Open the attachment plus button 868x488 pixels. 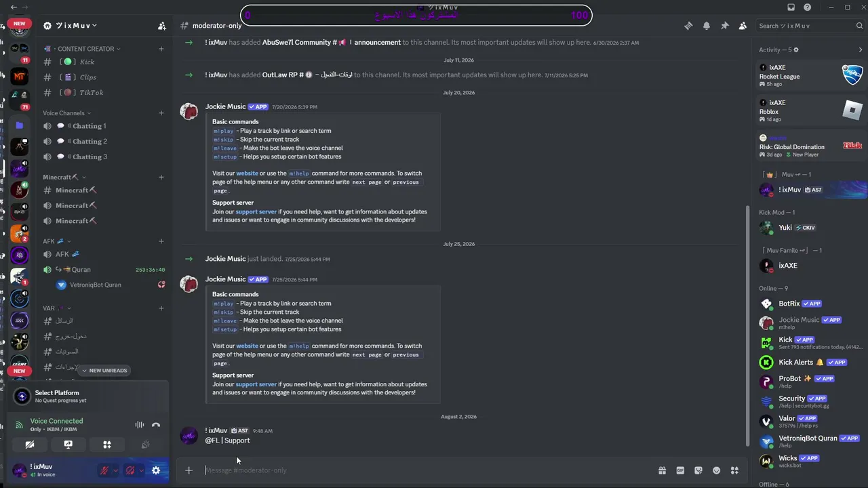(189, 470)
